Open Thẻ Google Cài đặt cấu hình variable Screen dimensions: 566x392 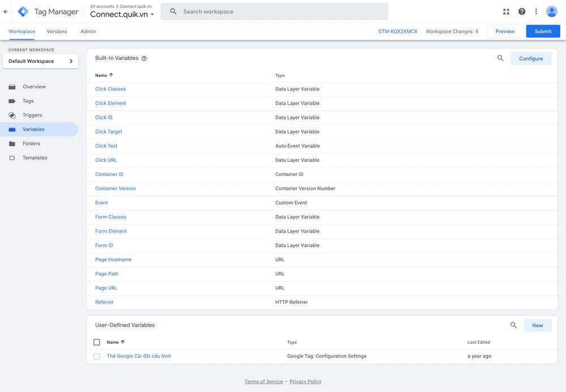(x=139, y=356)
